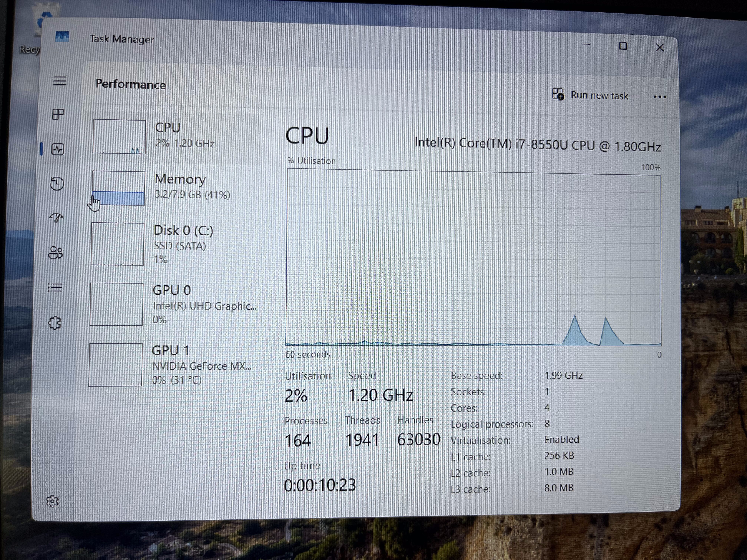Close the Task Manager window

(x=660, y=47)
